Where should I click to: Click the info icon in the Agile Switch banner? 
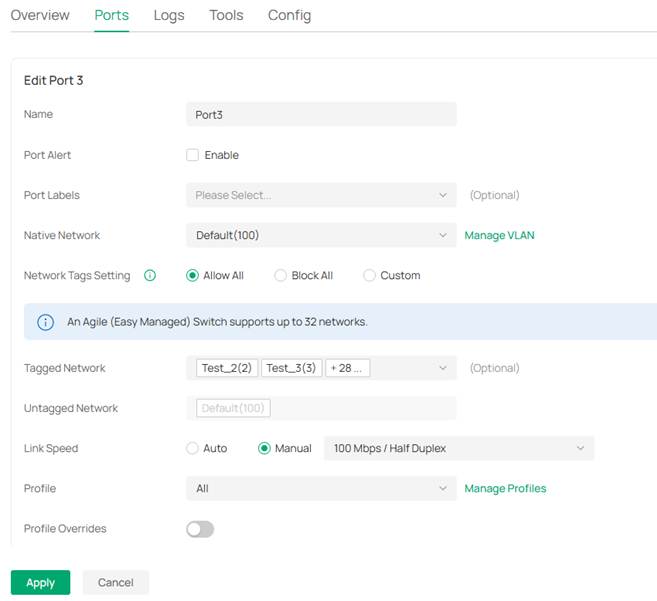(x=45, y=322)
